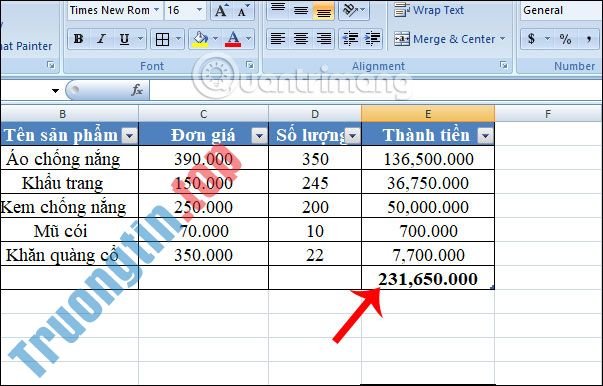Select total cell 231,650.000
This screenshot has width=603, height=386.
coord(428,278)
